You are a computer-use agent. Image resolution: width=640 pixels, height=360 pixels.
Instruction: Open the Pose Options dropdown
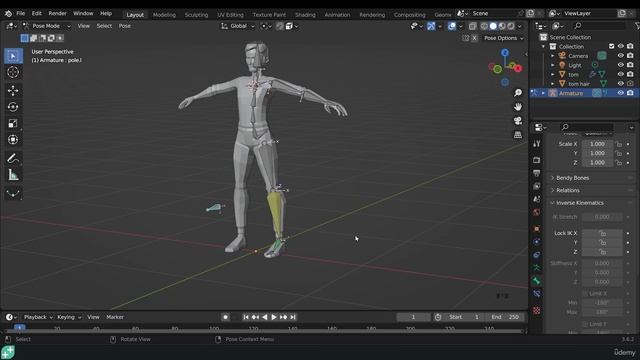point(503,38)
